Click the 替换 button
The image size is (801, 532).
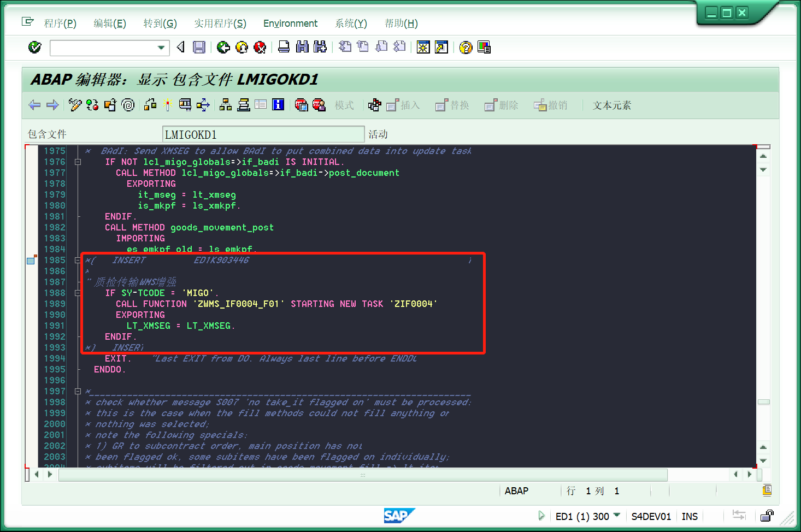[x=452, y=105]
